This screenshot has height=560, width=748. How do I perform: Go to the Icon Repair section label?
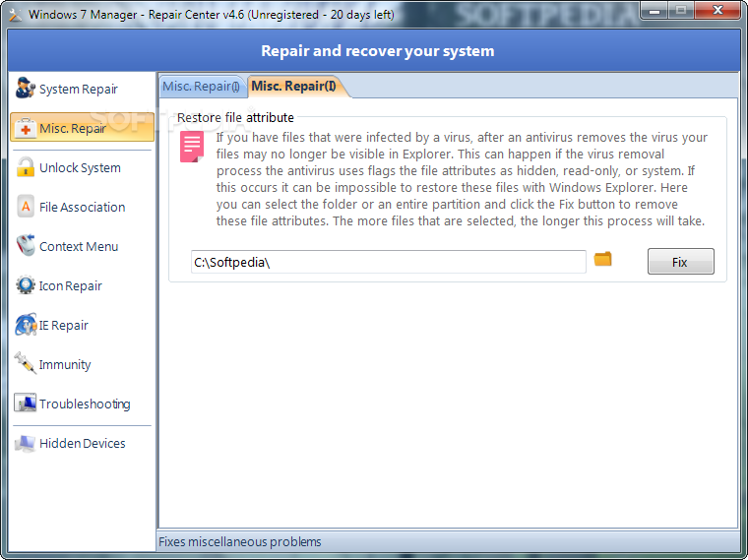click(70, 285)
